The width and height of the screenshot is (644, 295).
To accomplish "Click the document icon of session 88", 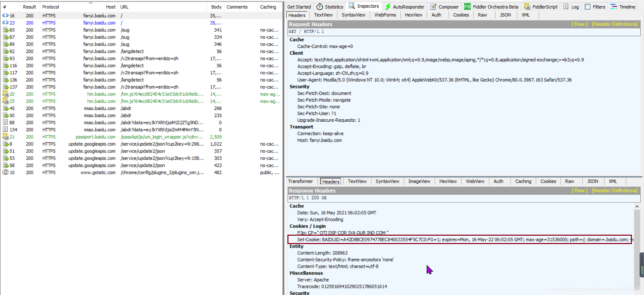I will coord(5,122).
